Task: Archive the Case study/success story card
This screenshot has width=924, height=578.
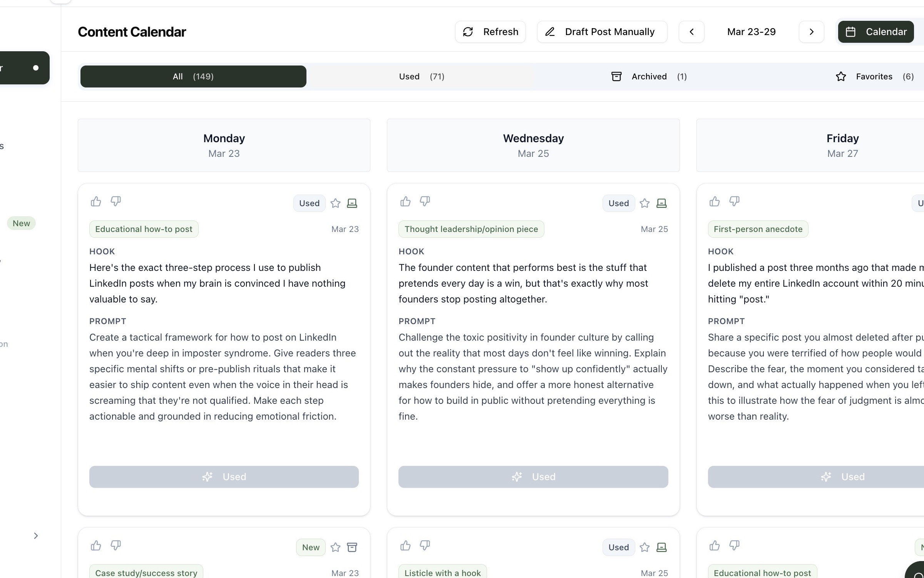Action: pyautogui.click(x=352, y=547)
